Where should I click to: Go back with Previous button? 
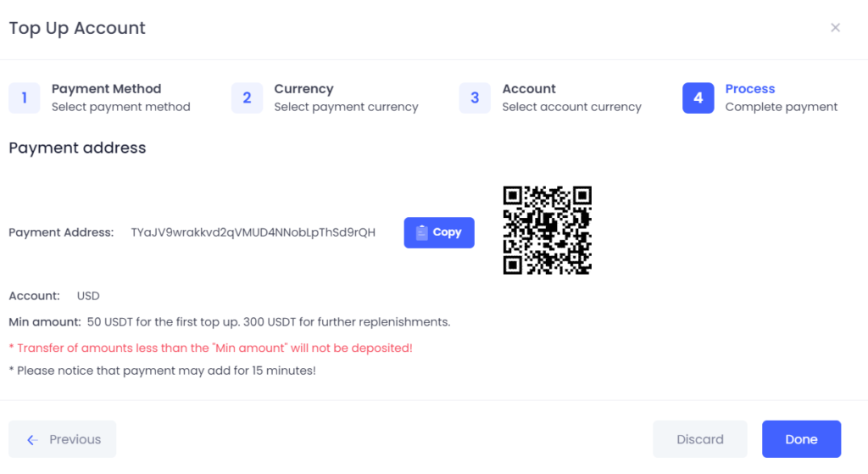[63, 439]
